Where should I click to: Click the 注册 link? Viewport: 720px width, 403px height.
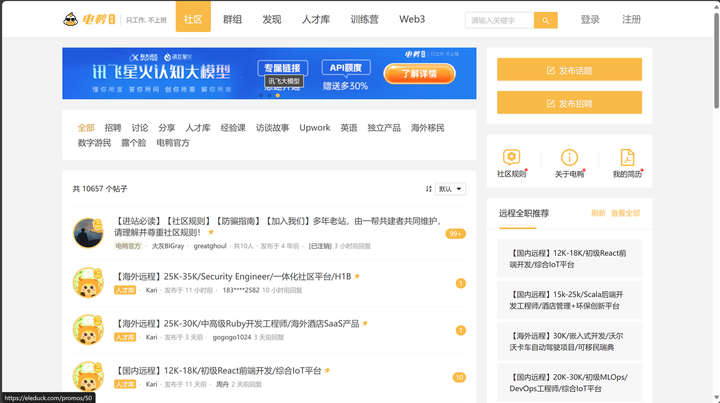tap(631, 19)
